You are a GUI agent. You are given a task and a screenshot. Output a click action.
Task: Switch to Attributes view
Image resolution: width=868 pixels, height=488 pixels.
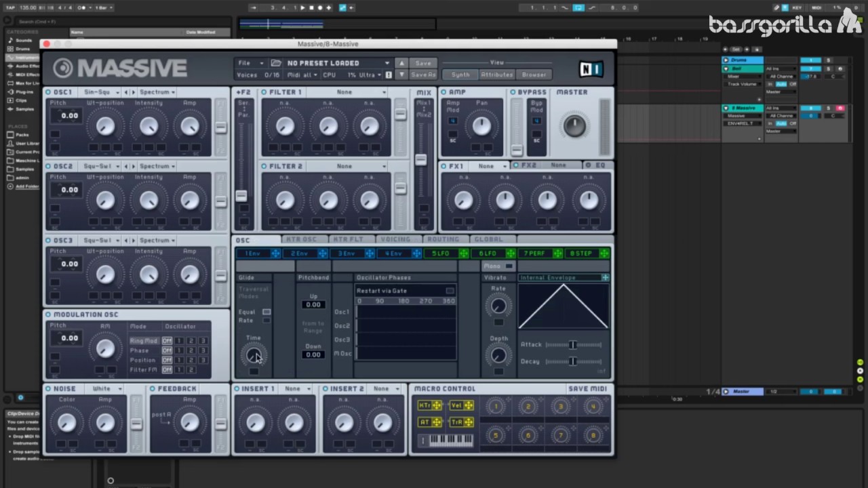pyautogui.click(x=497, y=75)
